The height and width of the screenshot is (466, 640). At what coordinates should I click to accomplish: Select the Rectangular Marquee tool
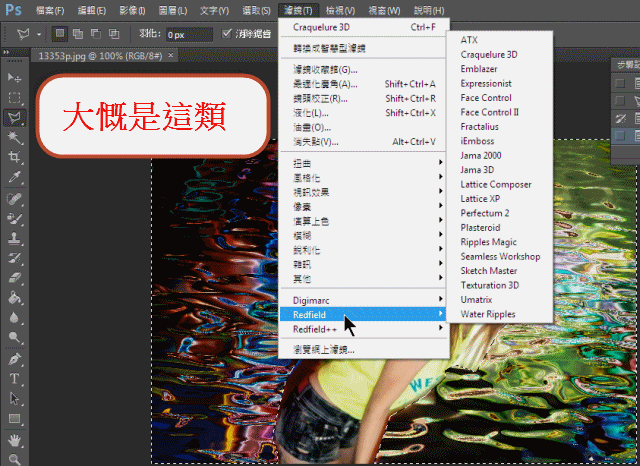tap(15, 97)
